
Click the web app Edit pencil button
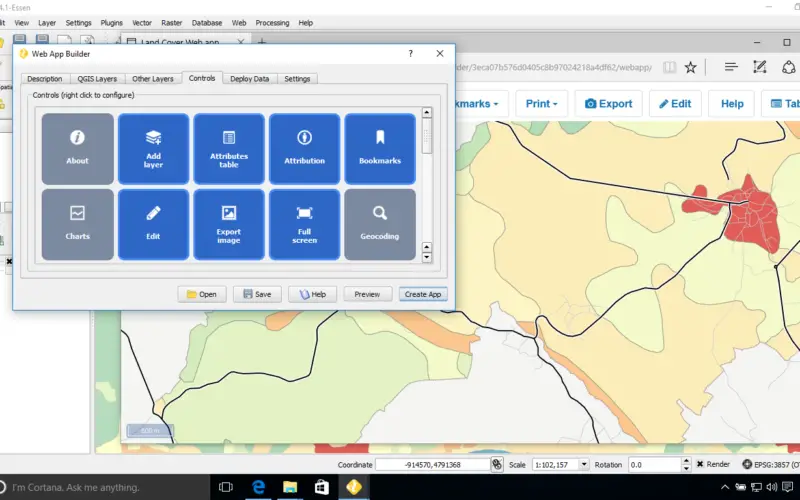click(x=675, y=104)
